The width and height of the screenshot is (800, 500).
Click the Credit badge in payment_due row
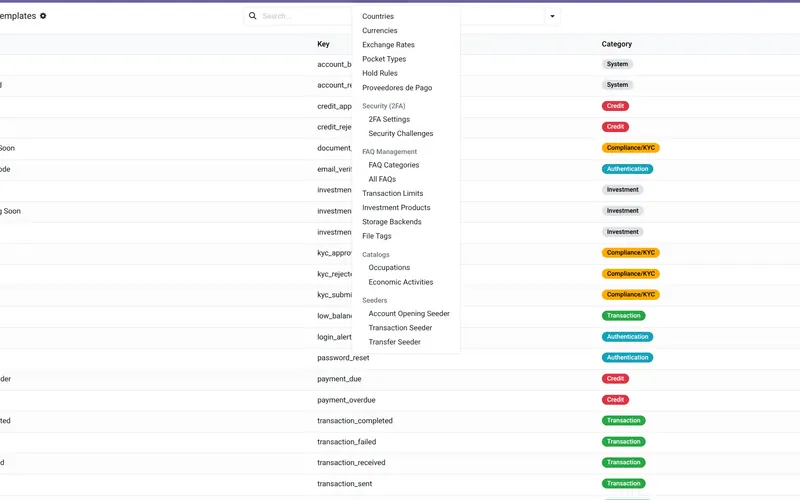tap(615, 379)
